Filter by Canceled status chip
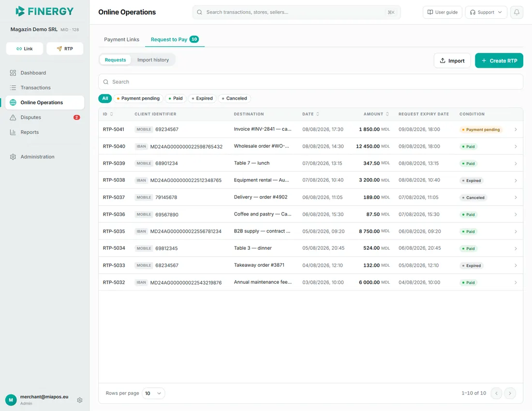 tap(235, 98)
